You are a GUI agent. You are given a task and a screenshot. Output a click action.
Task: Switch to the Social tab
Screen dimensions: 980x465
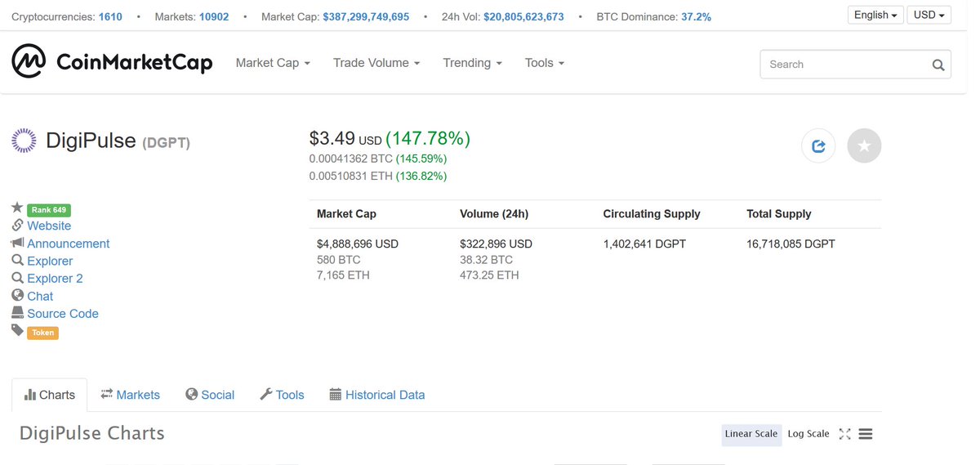click(210, 395)
